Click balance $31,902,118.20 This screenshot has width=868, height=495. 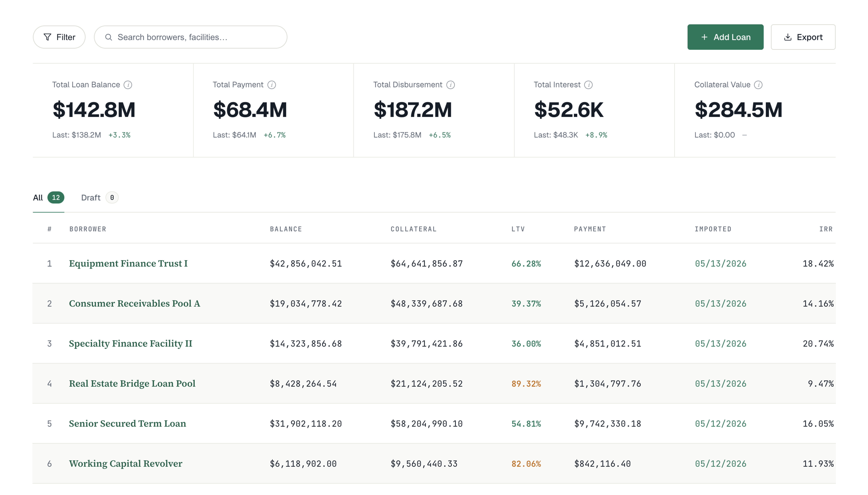[x=306, y=424]
